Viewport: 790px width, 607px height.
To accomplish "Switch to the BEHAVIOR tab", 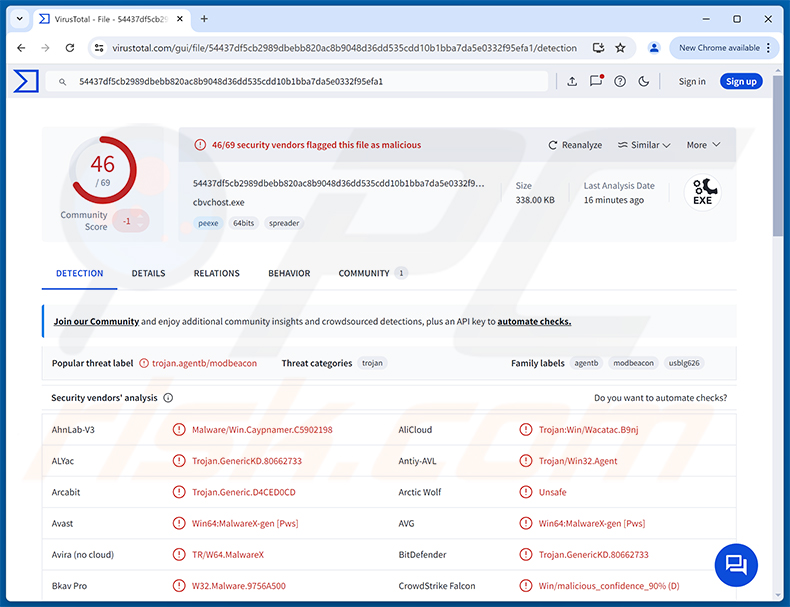I will click(x=289, y=273).
